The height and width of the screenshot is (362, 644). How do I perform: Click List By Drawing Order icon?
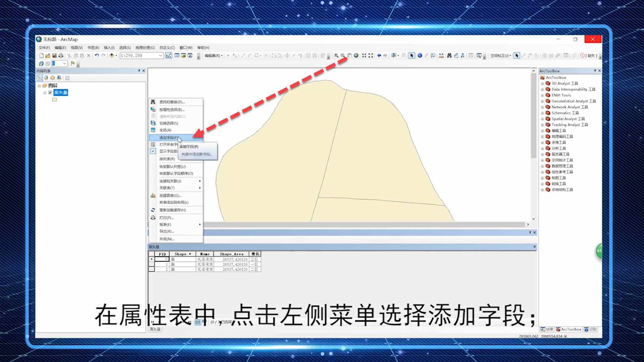(x=40, y=78)
